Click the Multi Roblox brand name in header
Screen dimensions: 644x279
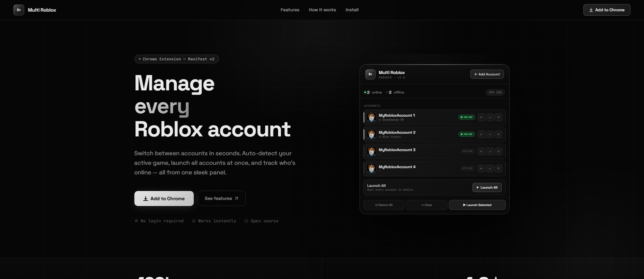pyautogui.click(x=42, y=10)
